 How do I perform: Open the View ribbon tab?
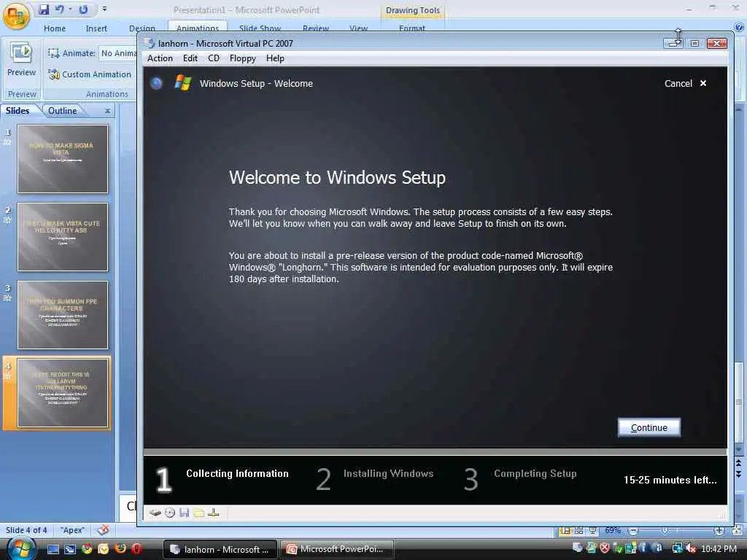358,28
